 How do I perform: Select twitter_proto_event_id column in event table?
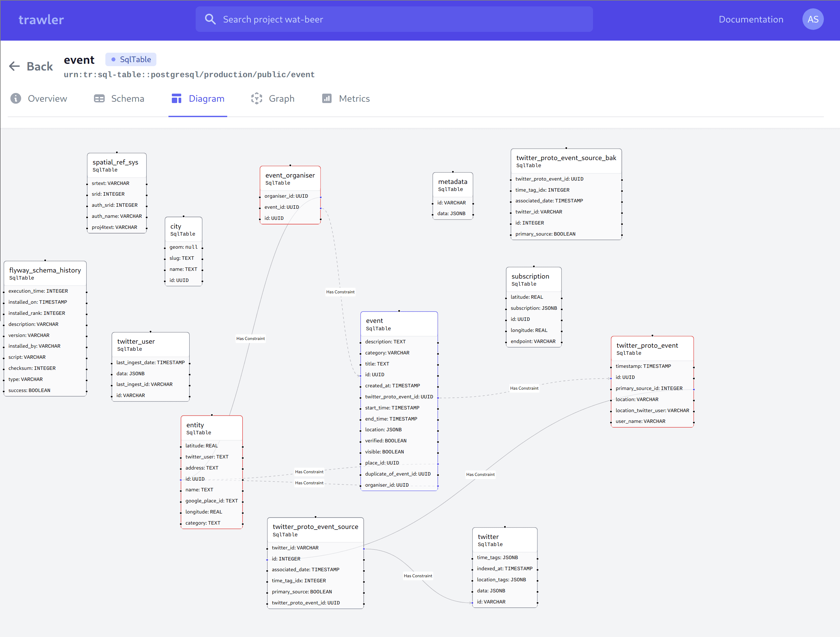point(399,397)
